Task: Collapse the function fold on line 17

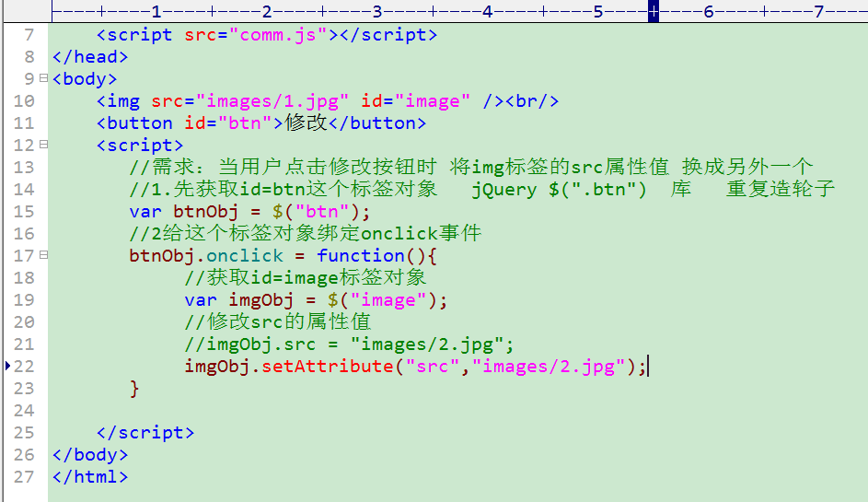Action: 44,255
